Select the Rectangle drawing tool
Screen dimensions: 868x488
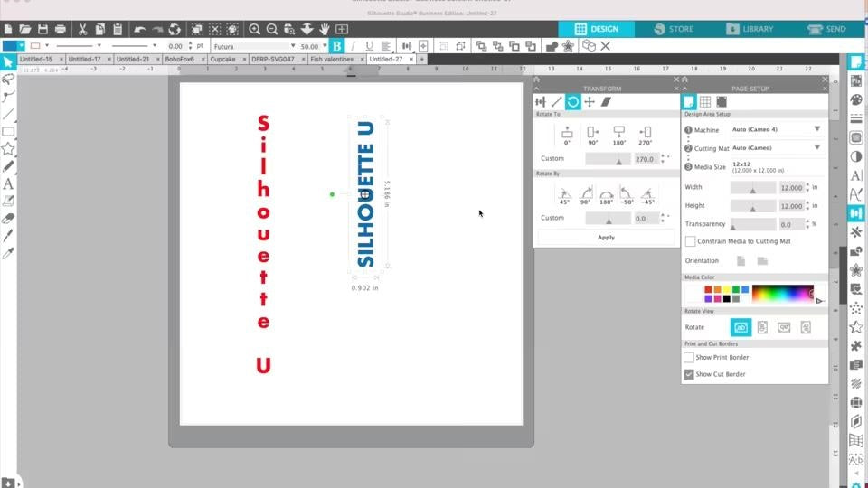tap(8, 132)
